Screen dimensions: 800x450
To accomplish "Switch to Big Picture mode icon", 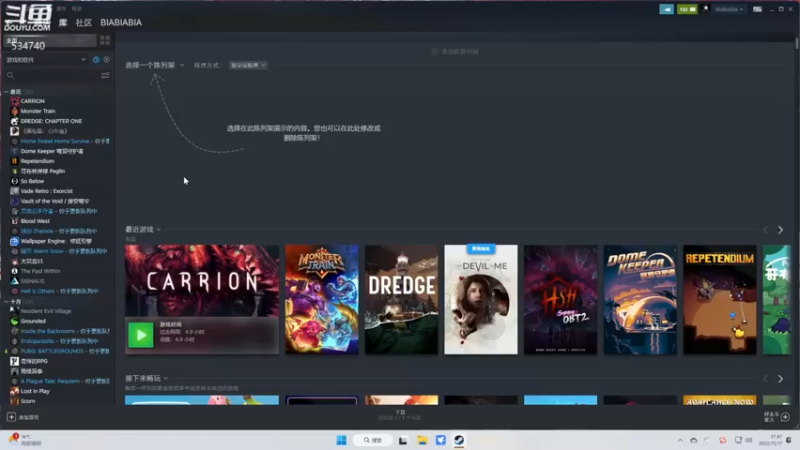I will click(x=757, y=9).
